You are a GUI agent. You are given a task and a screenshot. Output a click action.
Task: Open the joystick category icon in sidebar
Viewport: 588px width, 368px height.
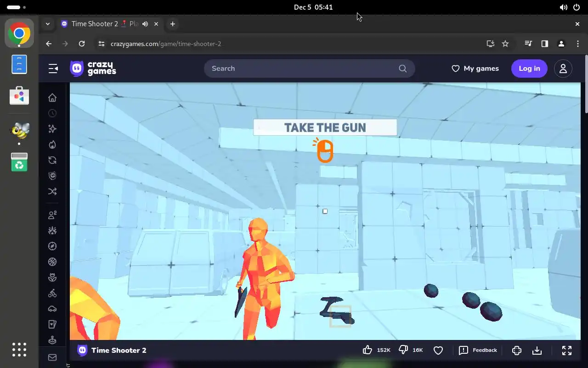click(52, 340)
